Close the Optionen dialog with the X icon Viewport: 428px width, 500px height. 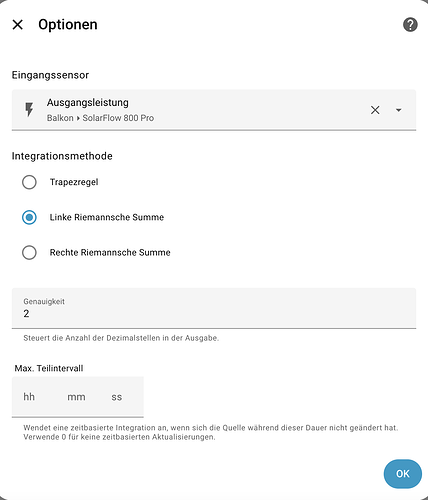pyautogui.click(x=18, y=25)
